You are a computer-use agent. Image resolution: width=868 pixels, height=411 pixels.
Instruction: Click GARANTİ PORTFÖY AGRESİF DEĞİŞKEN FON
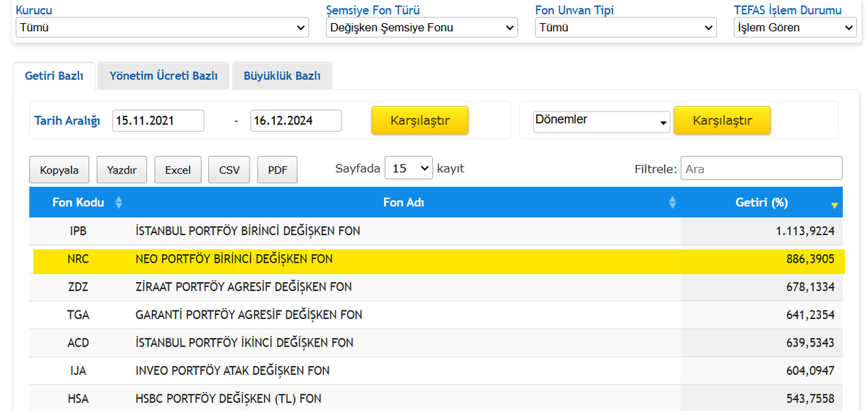coord(249,315)
